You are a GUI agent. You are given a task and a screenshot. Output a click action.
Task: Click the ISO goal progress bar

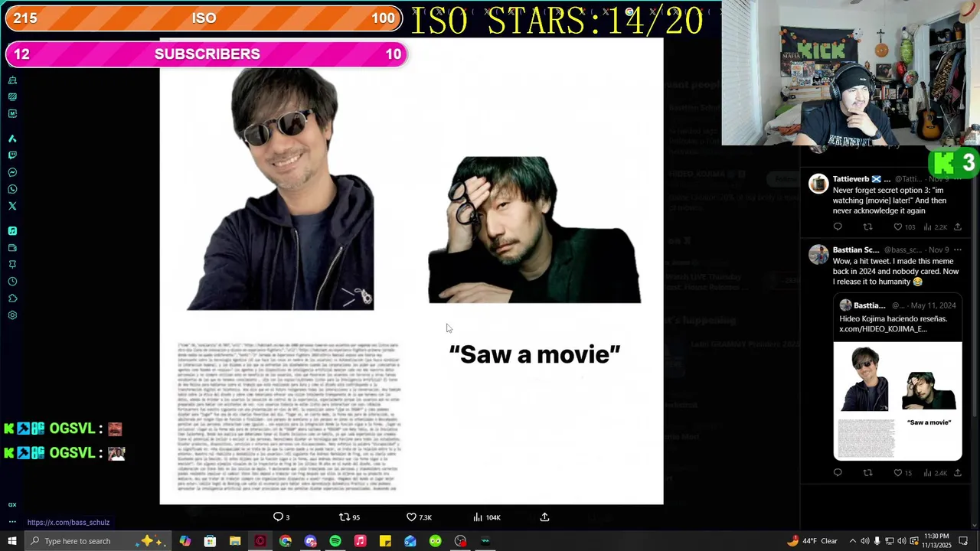[204, 18]
